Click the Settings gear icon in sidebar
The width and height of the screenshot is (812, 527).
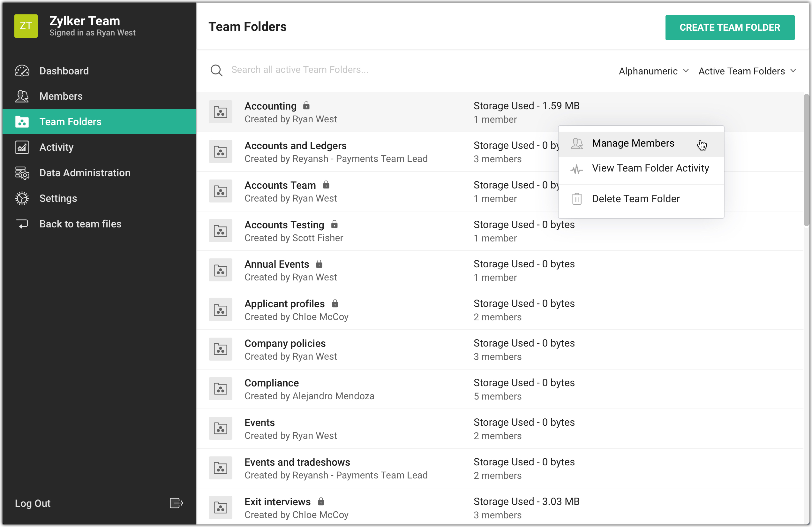click(22, 198)
